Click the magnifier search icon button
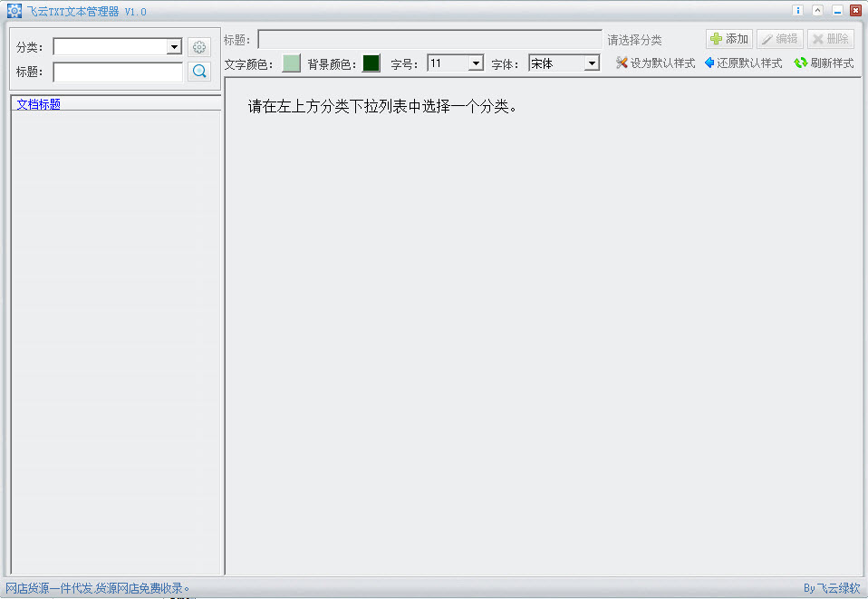 (x=198, y=71)
